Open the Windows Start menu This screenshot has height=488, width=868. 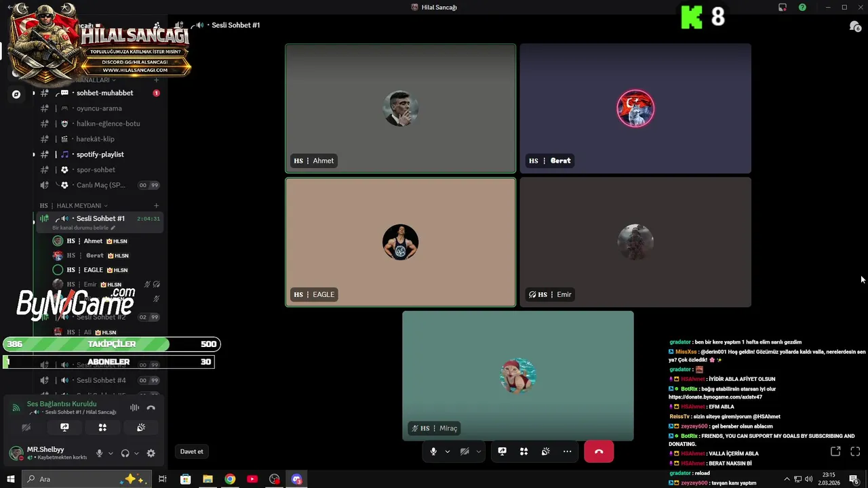pyautogui.click(x=10, y=479)
